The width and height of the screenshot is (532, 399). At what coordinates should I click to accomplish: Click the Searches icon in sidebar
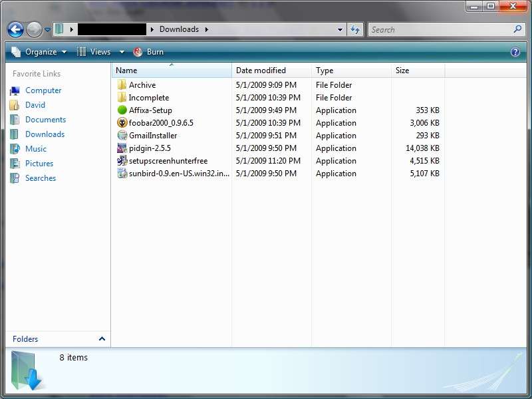coord(15,178)
